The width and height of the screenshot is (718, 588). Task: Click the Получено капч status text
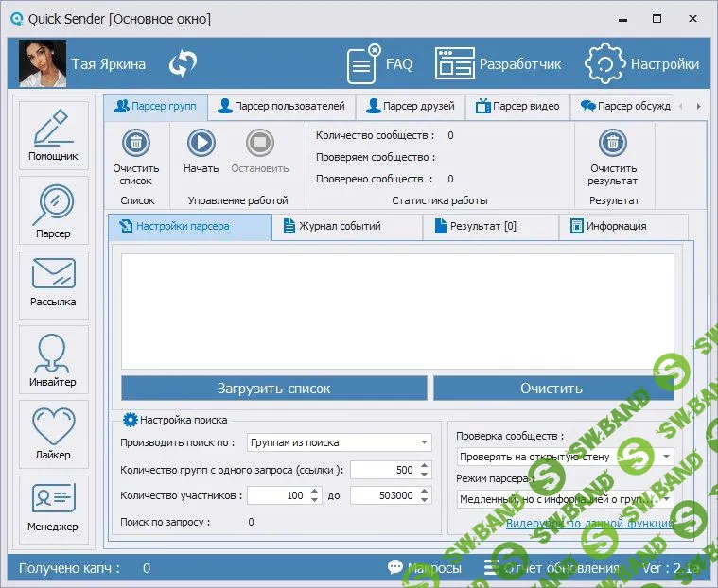point(69,568)
